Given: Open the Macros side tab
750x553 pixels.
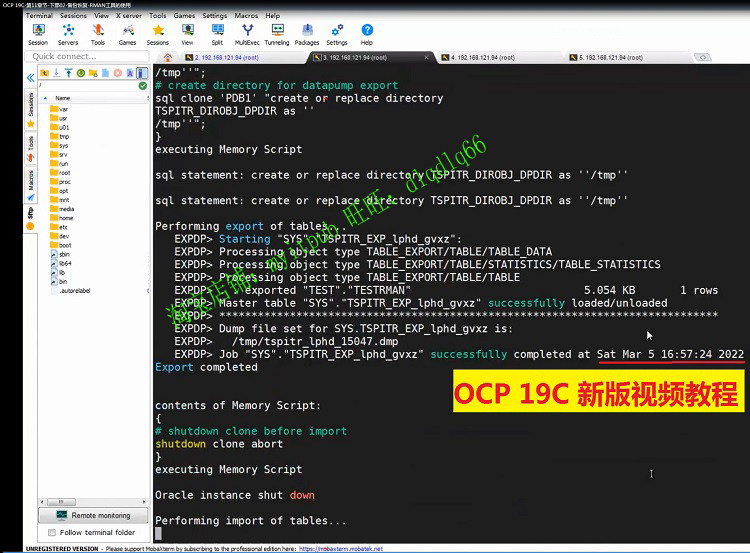Looking at the screenshot, I should [x=31, y=185].
